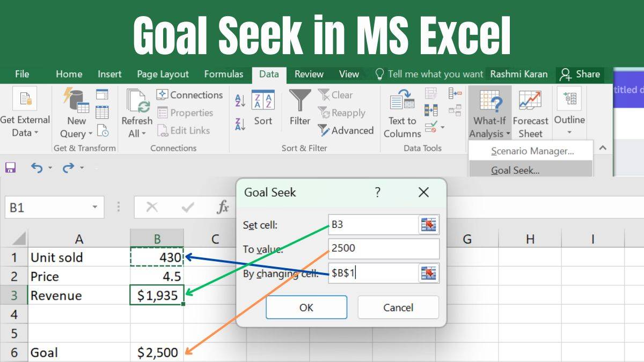644x362 pixels.
Task: Switch to the Home tab
Action: click(x=69, y=74)
